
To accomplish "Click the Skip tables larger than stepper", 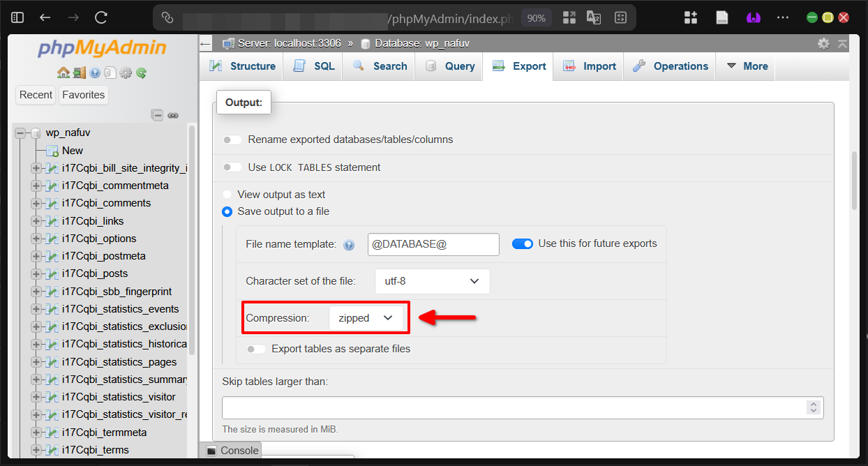I will pyautogui.click(x=814, y=407).
